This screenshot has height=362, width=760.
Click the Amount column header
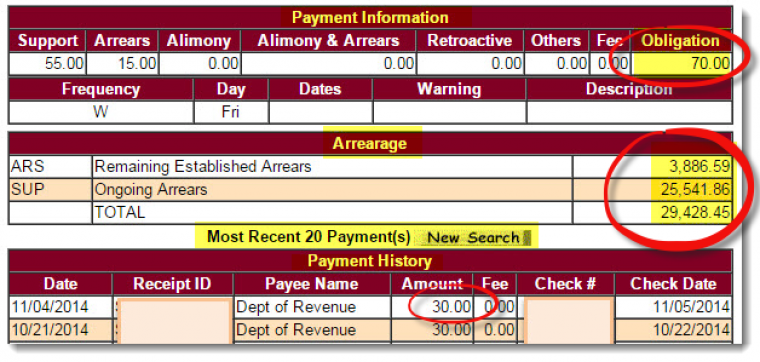pos(432,284)
